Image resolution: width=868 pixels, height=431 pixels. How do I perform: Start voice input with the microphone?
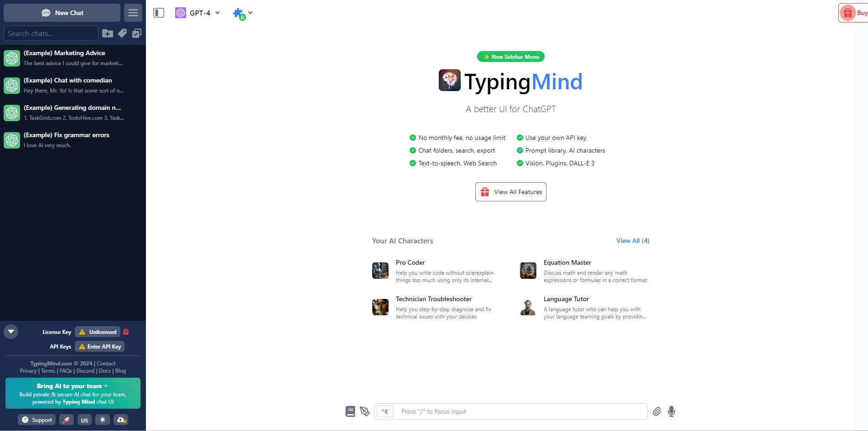(671, 411)
